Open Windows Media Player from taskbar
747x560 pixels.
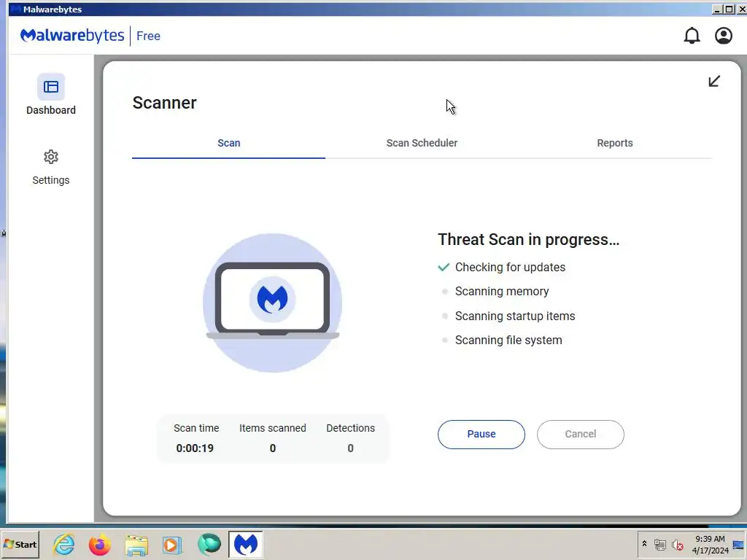pyautogui.click(x=172, y=545)
